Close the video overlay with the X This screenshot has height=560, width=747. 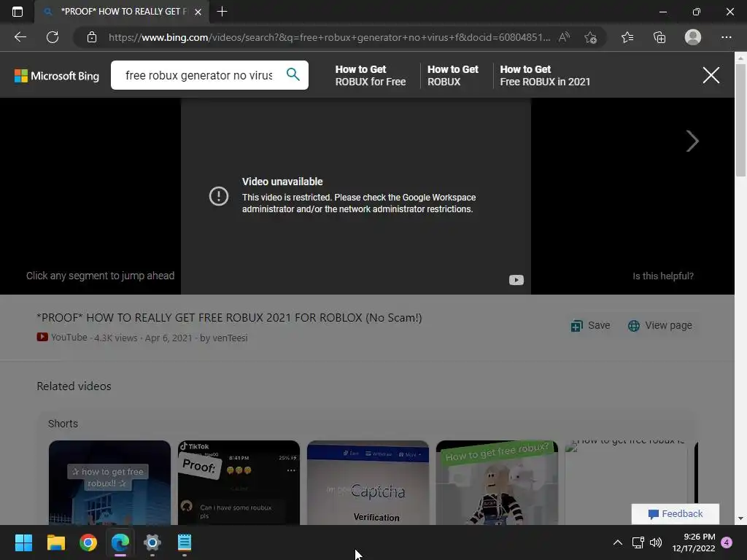[x=711, y=75]
